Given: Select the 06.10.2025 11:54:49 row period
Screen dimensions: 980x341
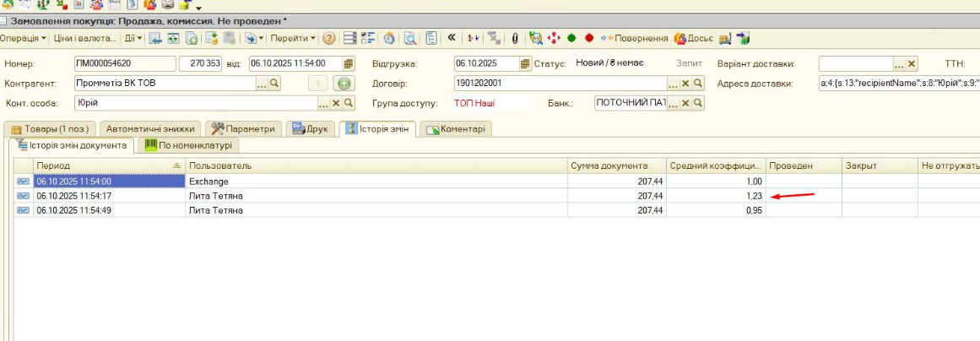Looking at the screenshot, I should (109, 210).
